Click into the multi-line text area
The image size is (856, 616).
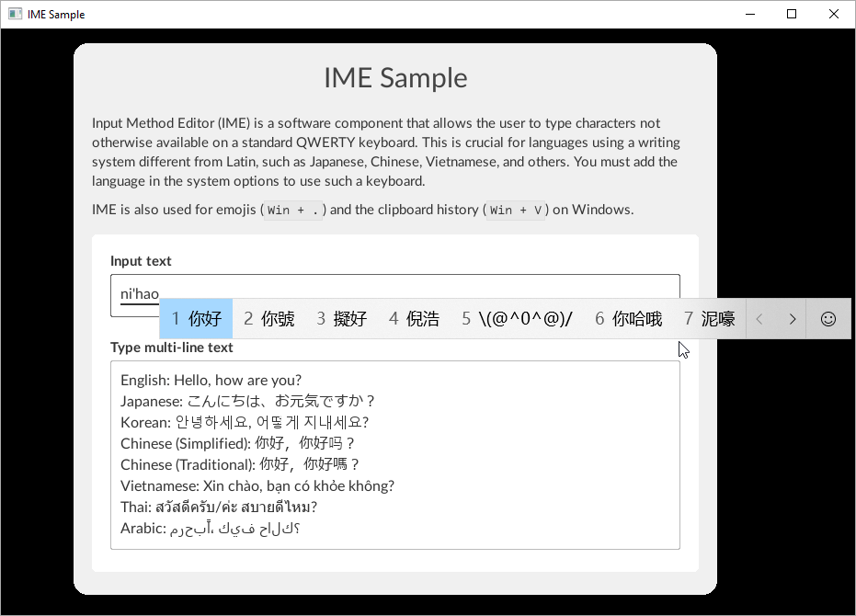coord(395,455)
